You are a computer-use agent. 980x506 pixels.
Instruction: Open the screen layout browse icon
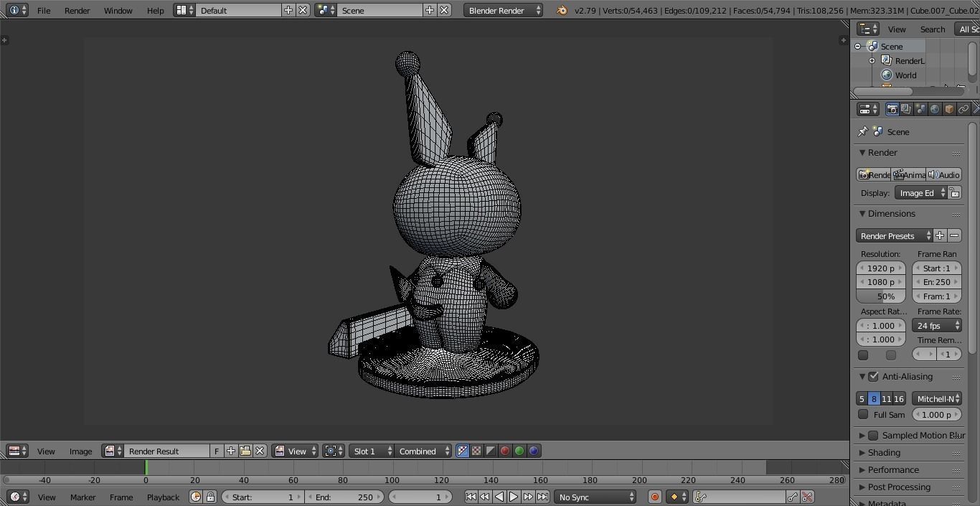(x=184, y=10)
